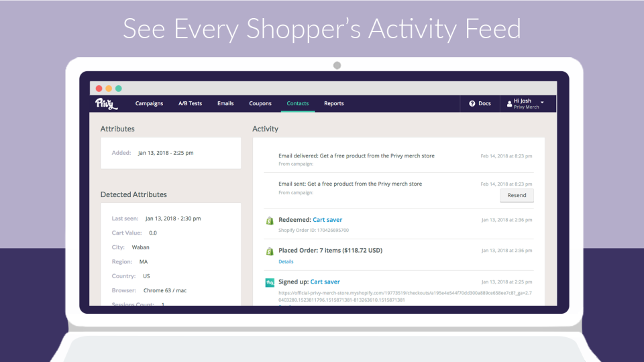The width and height of the screenshot is (644, 362).
Task: Click the City value 'Waban'
Action: pyautogui.click(x=140, y=247)
